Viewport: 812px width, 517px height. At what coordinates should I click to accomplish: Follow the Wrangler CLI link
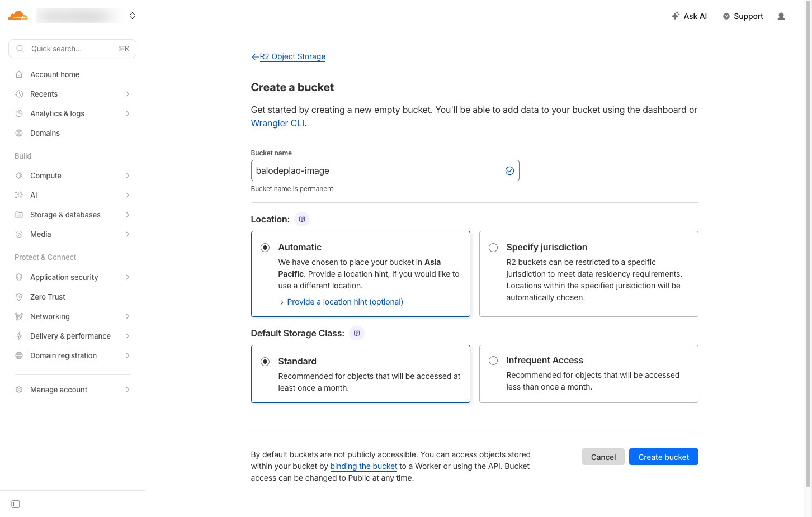click(x=277, y=123)
